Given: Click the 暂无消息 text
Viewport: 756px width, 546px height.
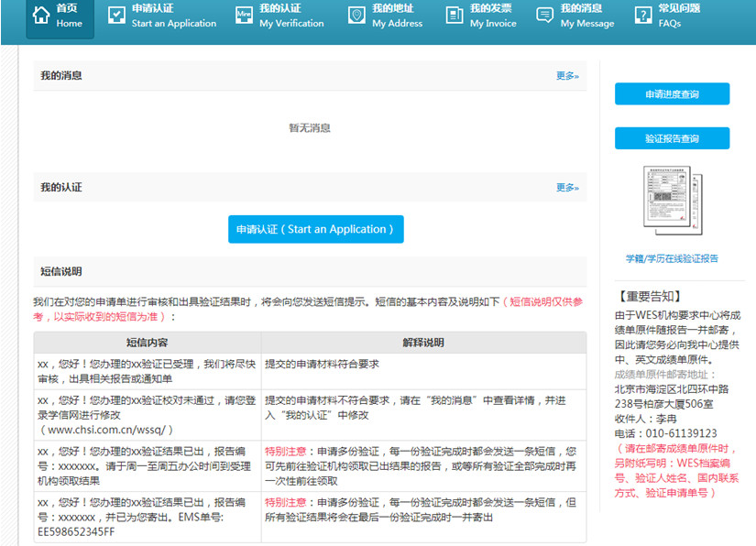Looking at the screenshot, I should pyautogui.click(x=310, y=127).
